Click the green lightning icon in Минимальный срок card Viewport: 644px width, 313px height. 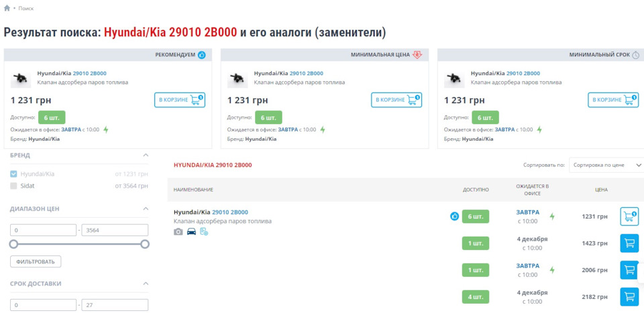coord(539,129)
